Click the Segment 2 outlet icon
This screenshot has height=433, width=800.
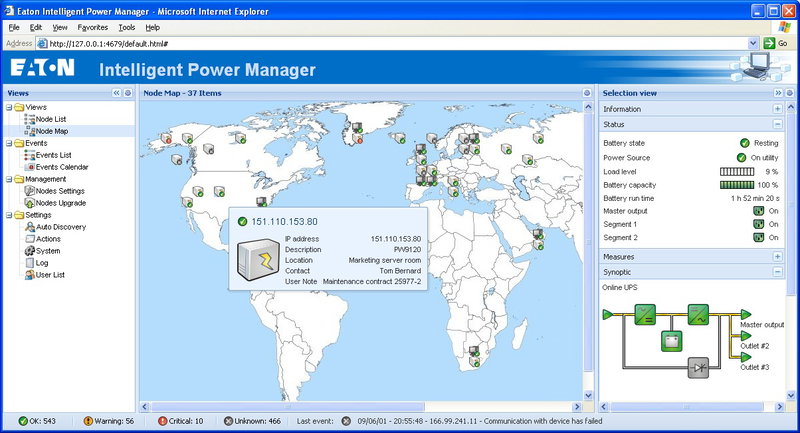pos(758,237)
